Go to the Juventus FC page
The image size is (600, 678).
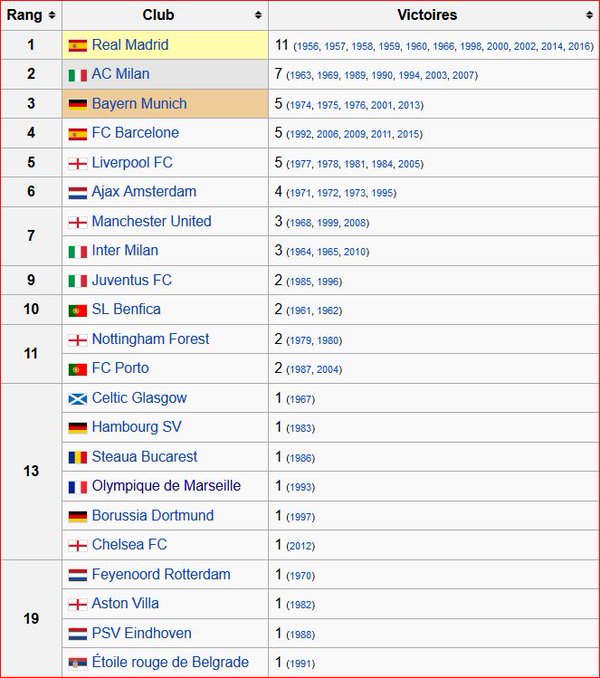[x=131, y=280]
